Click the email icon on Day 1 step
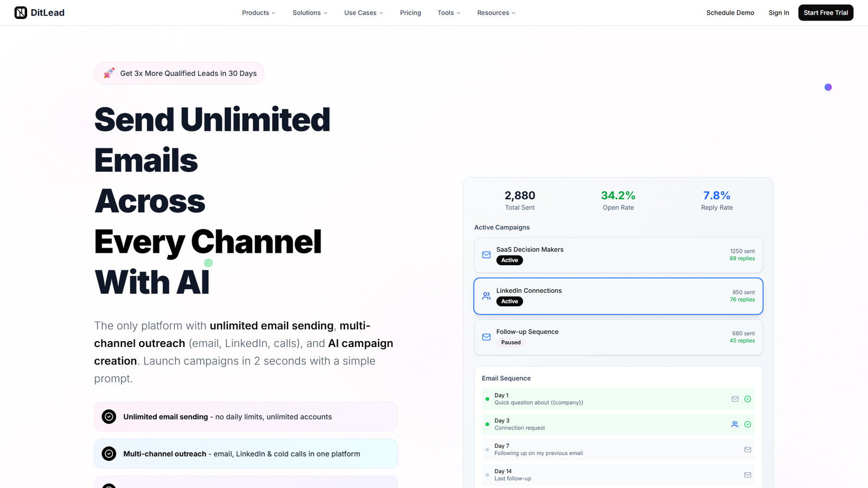Screen dimensions: 868x488 [735, 399]
